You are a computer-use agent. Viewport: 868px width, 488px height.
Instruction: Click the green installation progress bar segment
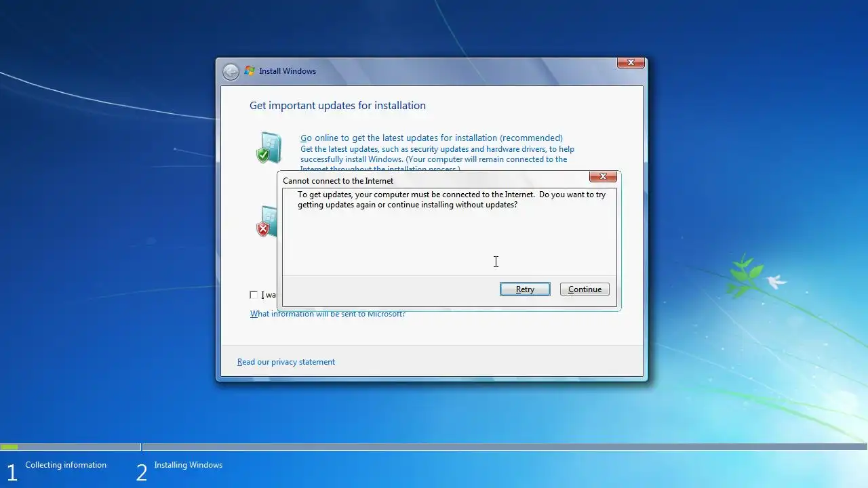pyautogui.click(x=9, y=447)
